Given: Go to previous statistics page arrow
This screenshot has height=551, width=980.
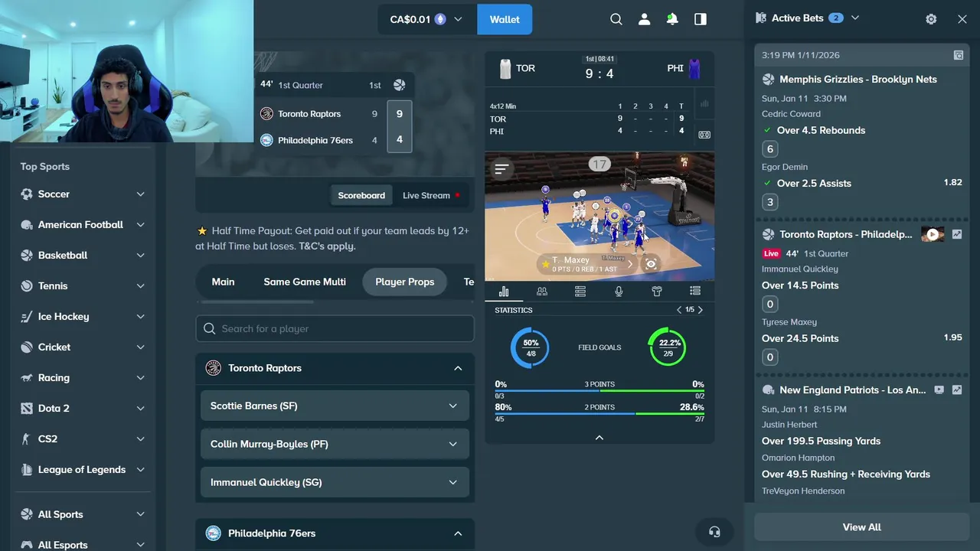Looking at the screenshot, I should [679, 310].
